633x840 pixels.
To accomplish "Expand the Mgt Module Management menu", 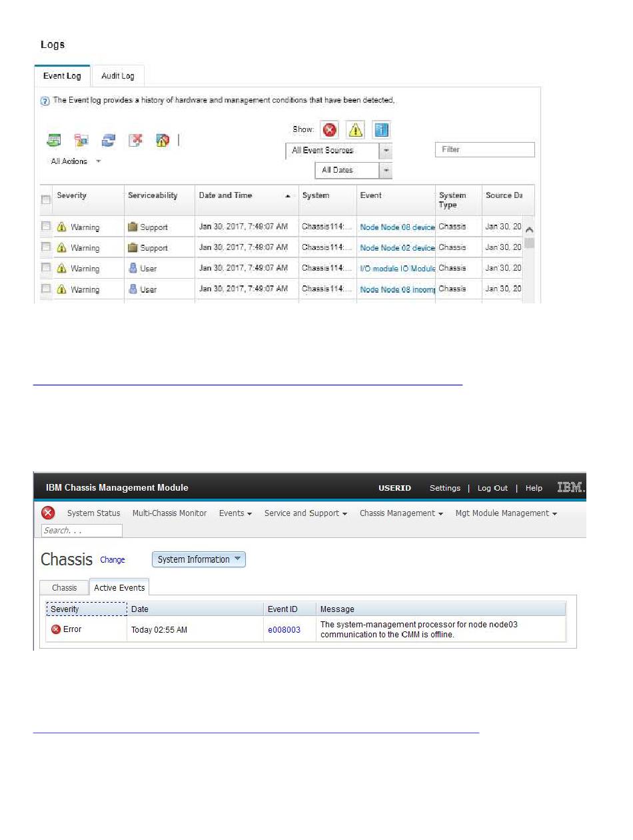I will (506, 513).
